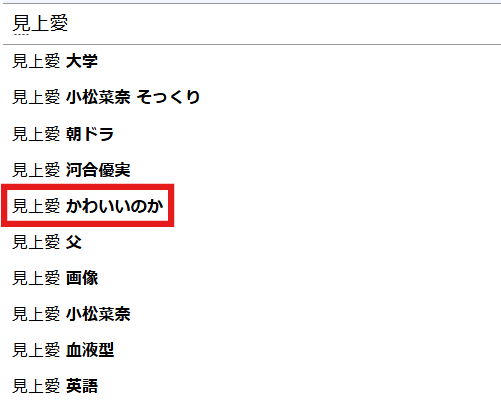Click the bold 英語 keyword in last suggestion
Viewport: 501px width, 403px height.
tap(82, 386)
